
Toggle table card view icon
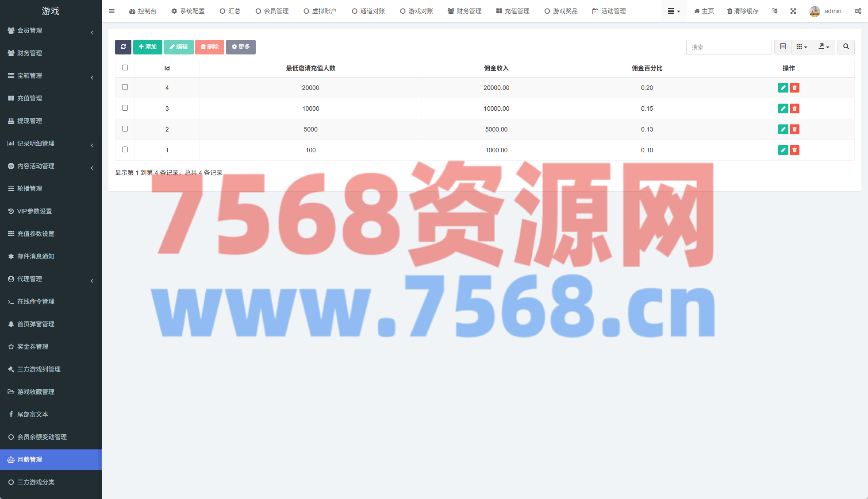[783, 47]
